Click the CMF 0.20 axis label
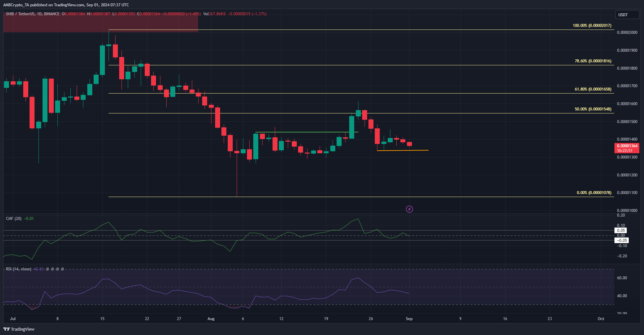Image resolution: width=644 pixels, height=335 pixels. [621, 216]
